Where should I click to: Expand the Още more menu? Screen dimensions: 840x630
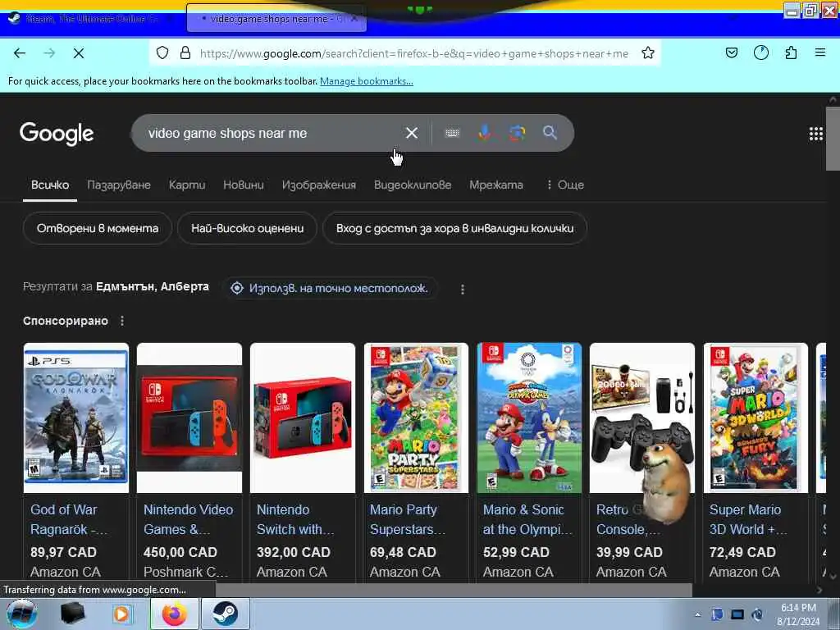[565, 185]
